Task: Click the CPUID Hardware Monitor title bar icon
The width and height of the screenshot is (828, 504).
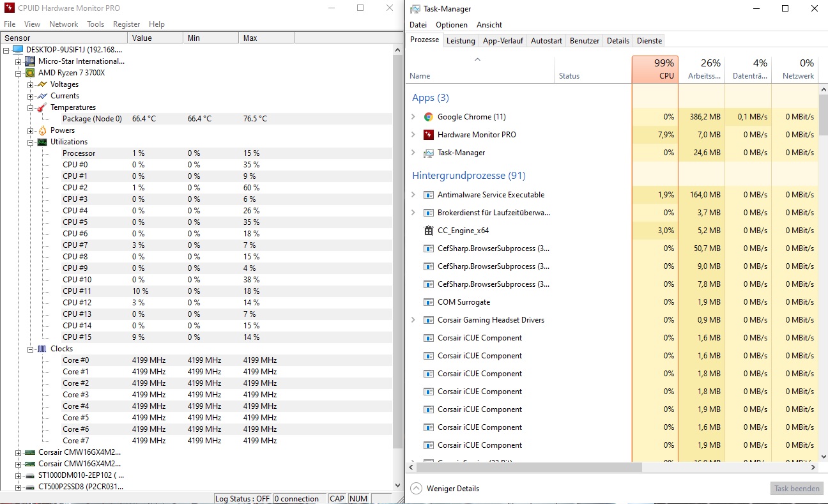Action: 9,8
